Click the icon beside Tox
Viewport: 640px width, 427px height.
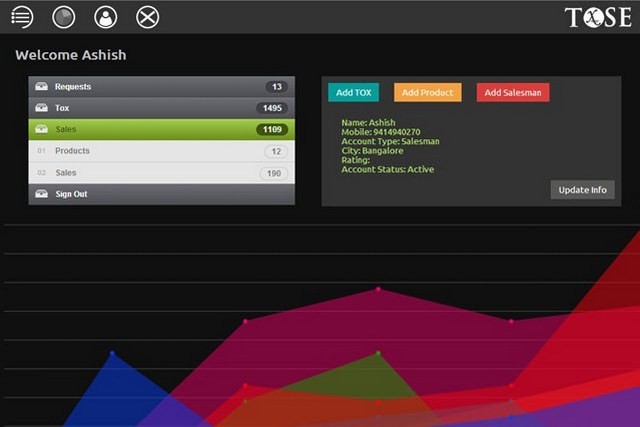coord(41,108)
